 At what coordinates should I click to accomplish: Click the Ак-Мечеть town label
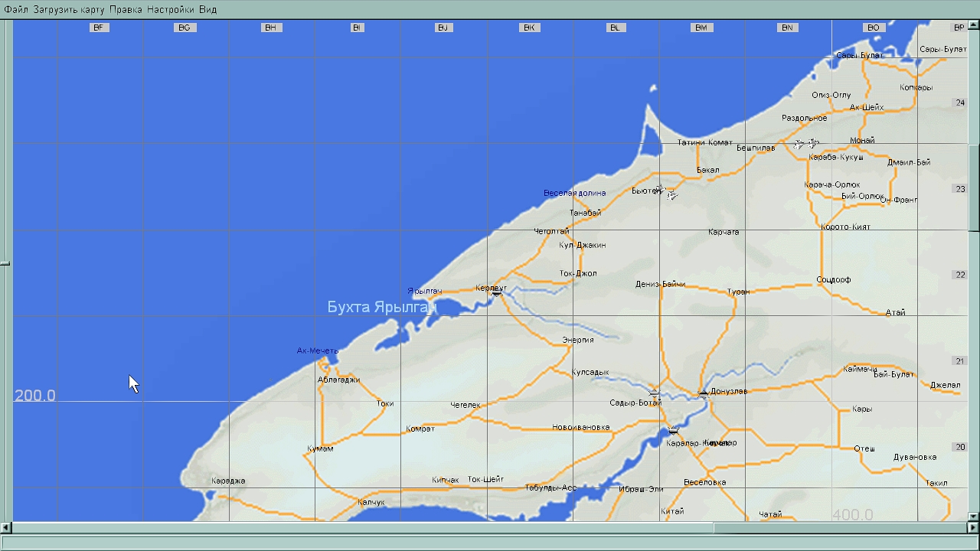[x=318, y=350]
